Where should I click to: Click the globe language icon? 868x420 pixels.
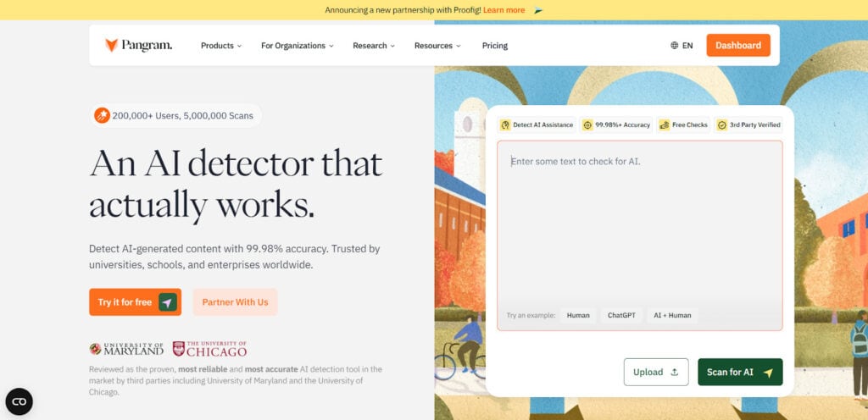(674, 46)
